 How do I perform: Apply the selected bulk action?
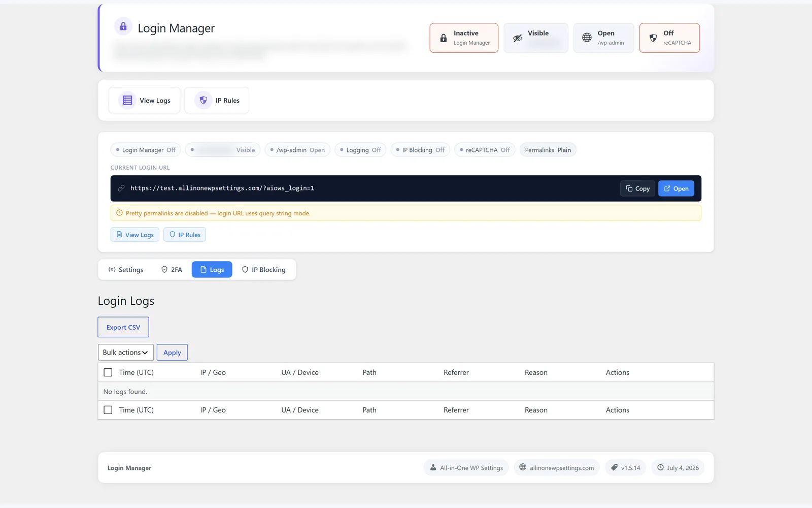172,353
